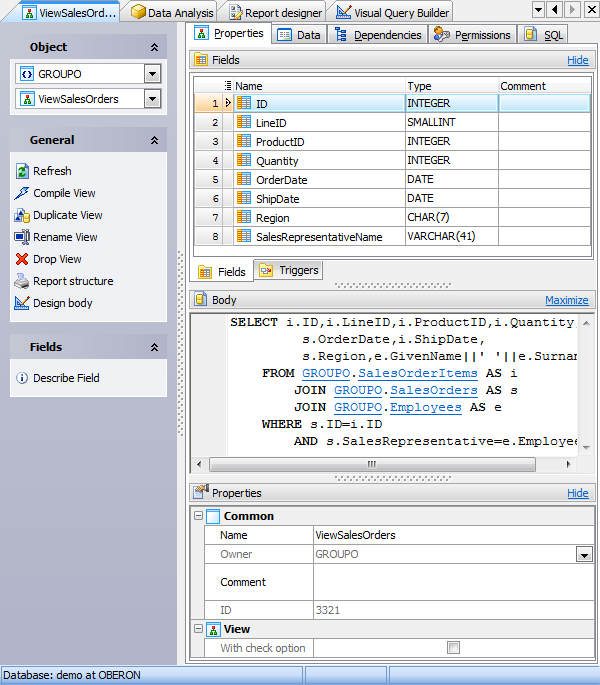Click the Name value field ViewSalesOrders

pos(454,535)
